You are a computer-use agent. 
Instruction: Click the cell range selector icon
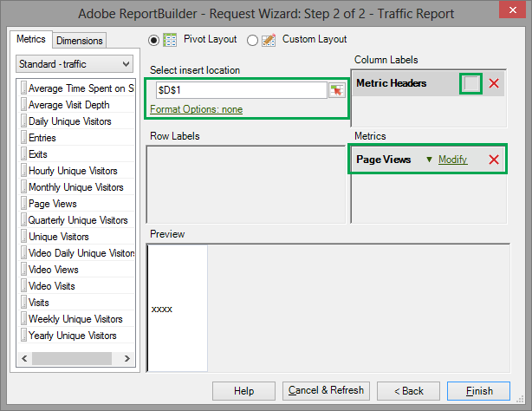coord(336,90)
